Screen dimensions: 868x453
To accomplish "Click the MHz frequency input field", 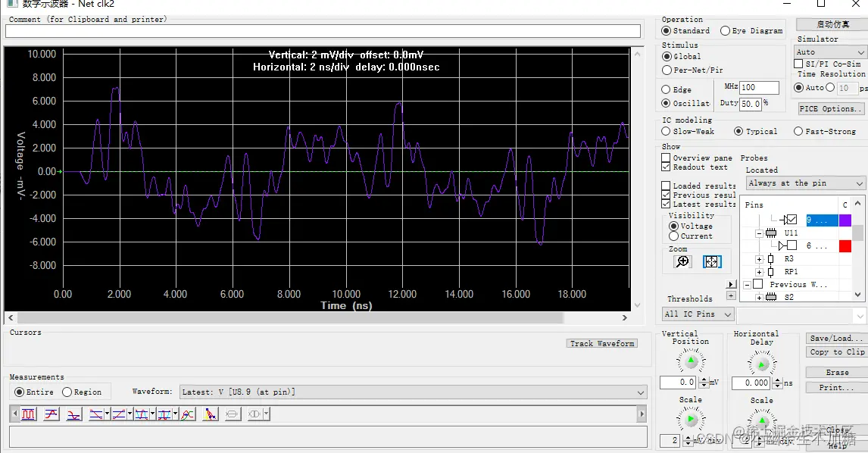I will [759, 87].
